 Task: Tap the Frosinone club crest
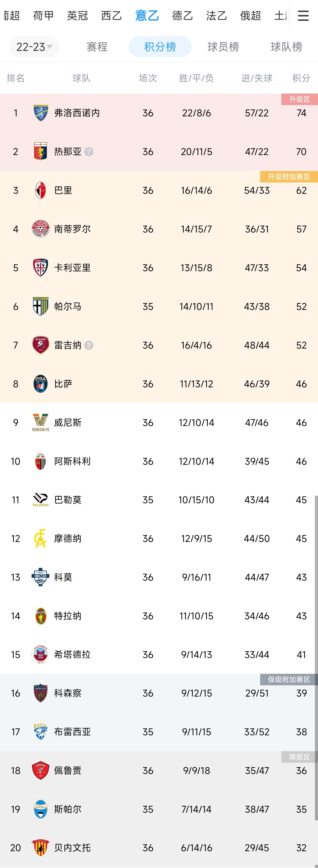pos(41,113)
